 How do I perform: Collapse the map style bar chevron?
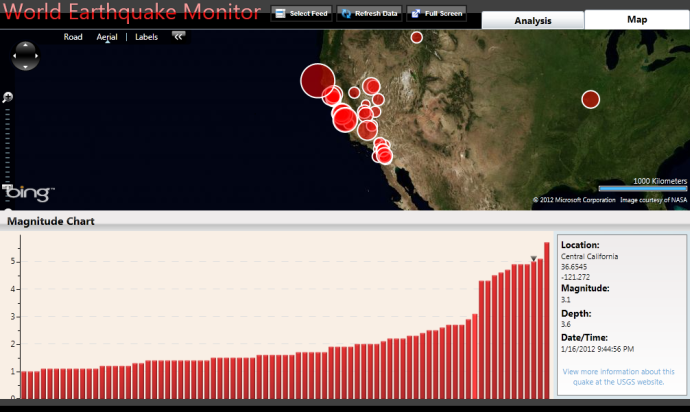click(x=178, y=37)
